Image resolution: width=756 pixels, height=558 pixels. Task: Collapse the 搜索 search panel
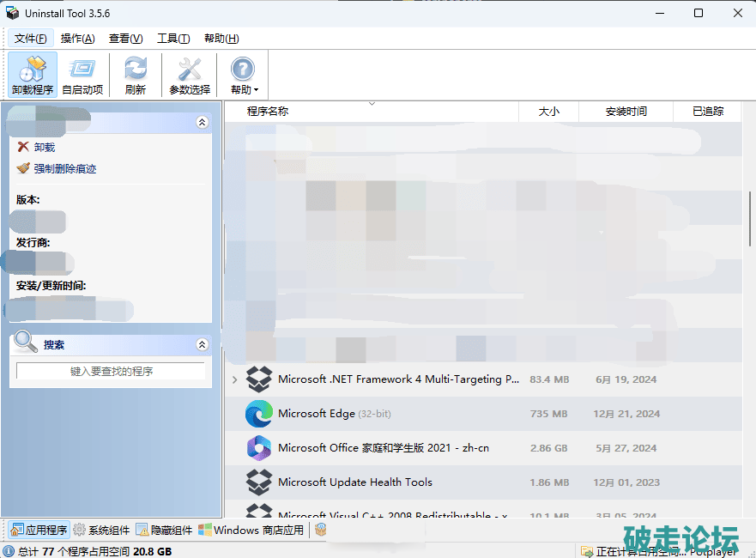[203, 345]
